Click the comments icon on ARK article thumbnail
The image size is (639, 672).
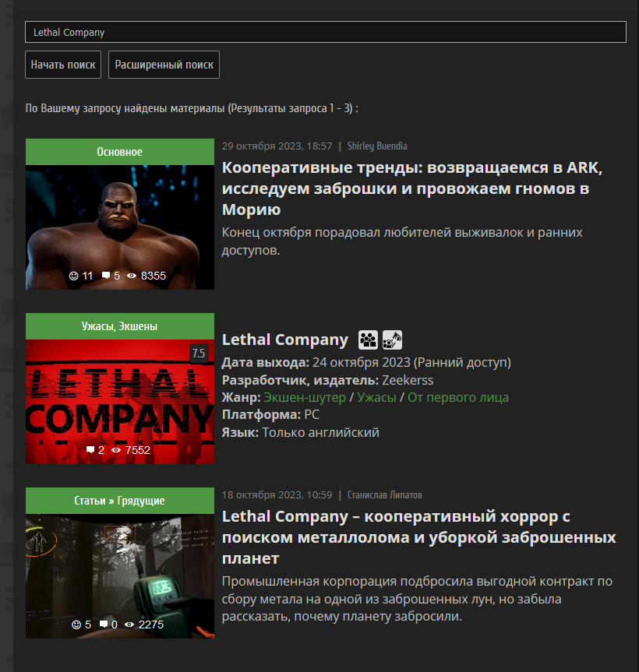pos(105,276)
